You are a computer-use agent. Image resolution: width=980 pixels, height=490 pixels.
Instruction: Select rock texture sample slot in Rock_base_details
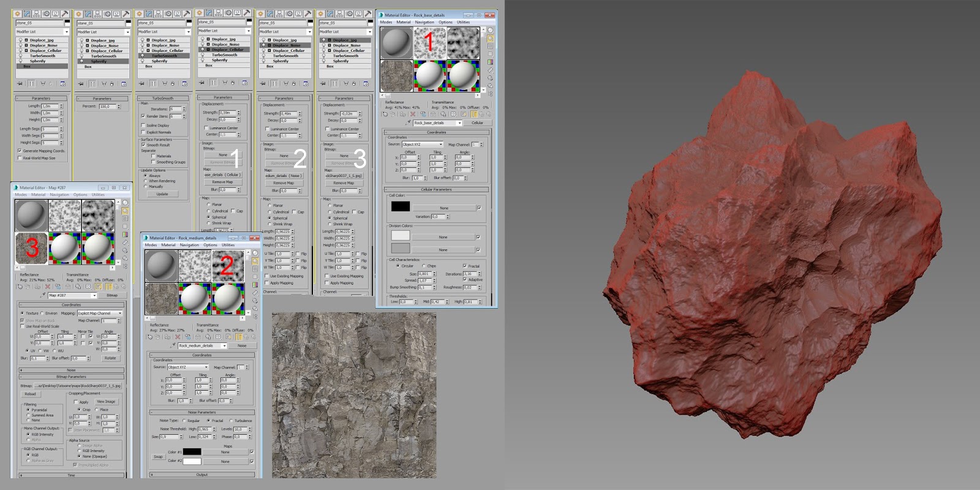(396, 76)
